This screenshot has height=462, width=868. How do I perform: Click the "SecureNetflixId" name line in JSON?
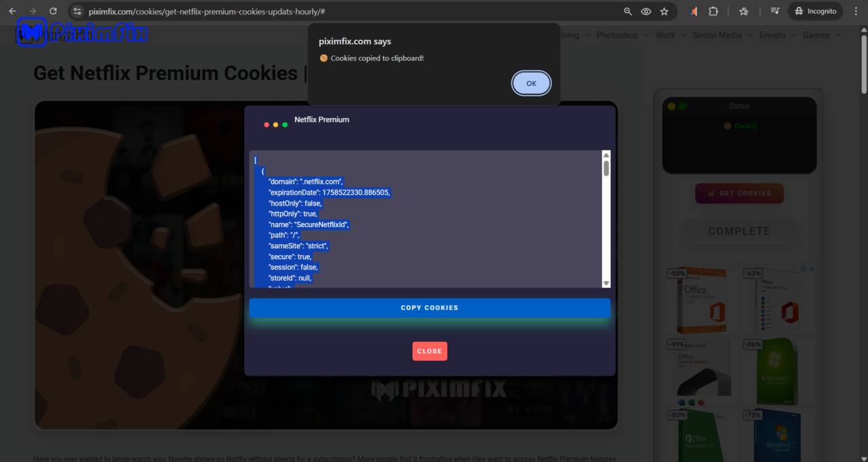pos(309,225)
